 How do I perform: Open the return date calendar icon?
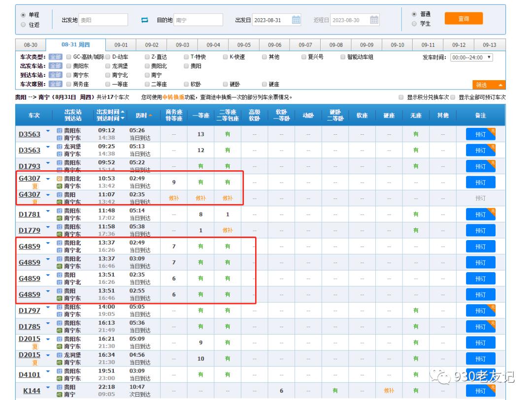click(x=374, y=20)
